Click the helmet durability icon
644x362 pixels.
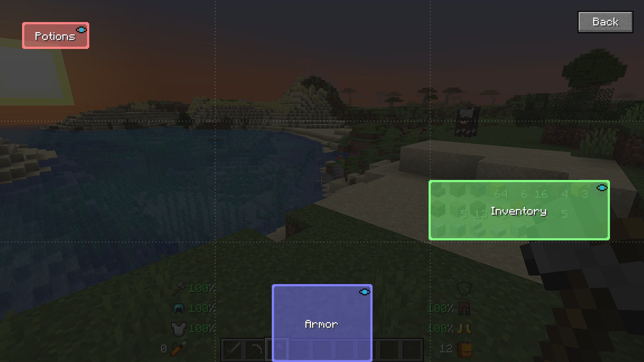click(x=179, y=308)
